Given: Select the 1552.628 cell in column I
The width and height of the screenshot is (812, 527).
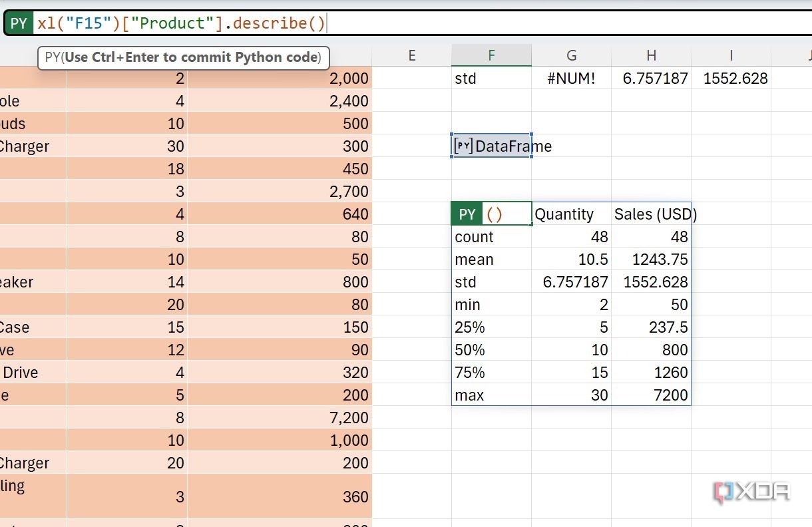Looking at the screenshot, I should pyautogui.click(x=731, y=79).
